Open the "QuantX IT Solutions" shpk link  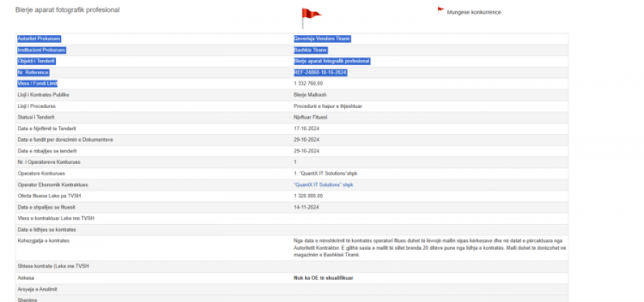[323, 185]
